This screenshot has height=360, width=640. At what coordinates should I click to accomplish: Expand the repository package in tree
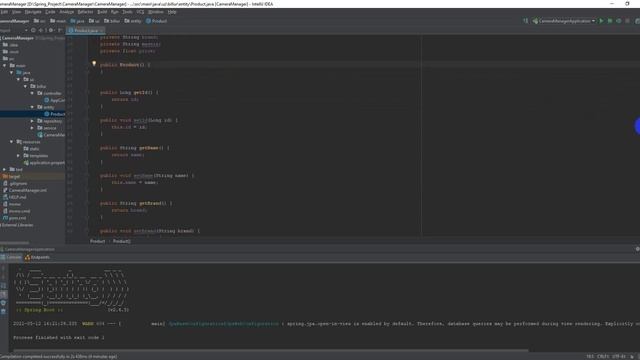click(32, 121)
